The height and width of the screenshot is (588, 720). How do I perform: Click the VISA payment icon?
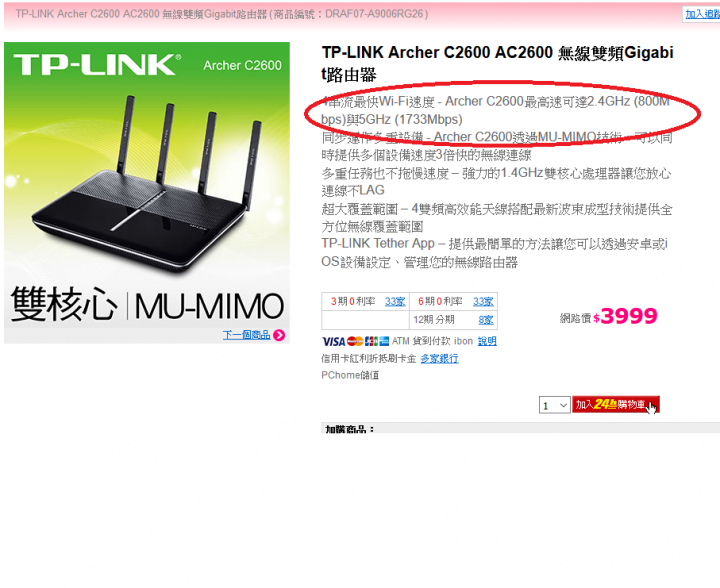click(x=333, y=342)
